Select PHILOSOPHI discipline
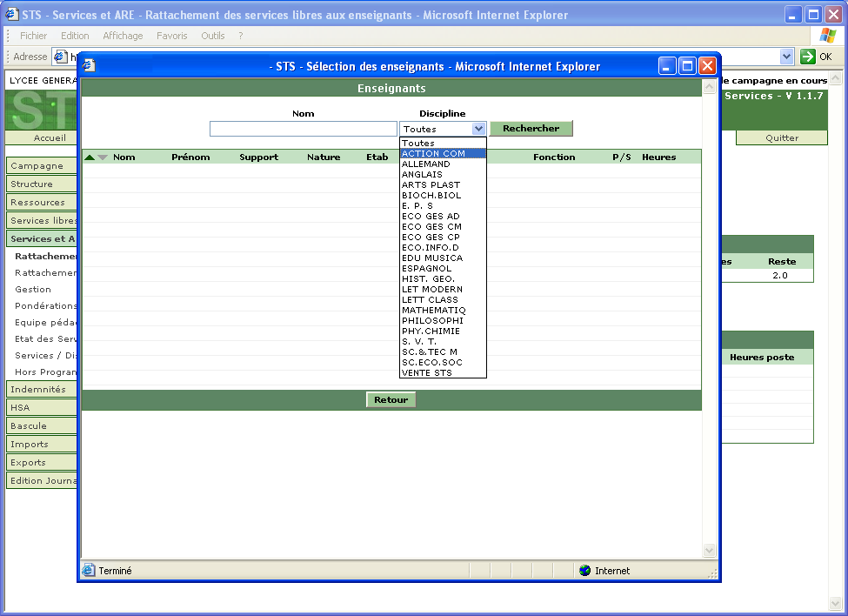 click(x=443, y=321)
